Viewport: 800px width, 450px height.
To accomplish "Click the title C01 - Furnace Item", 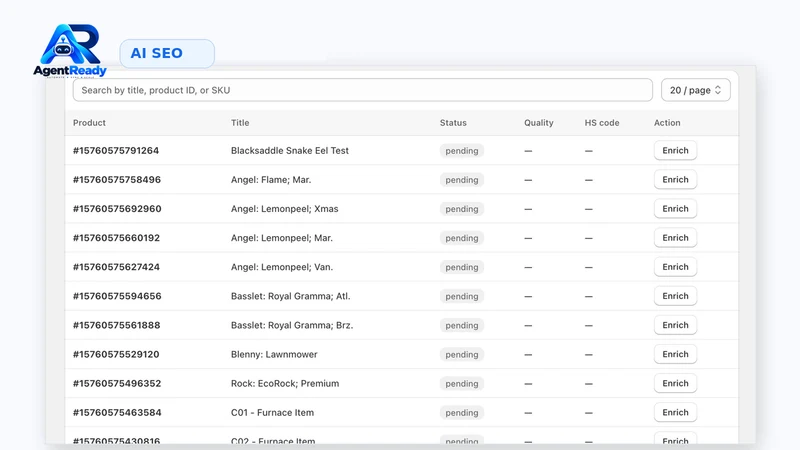I will [272, 412].
